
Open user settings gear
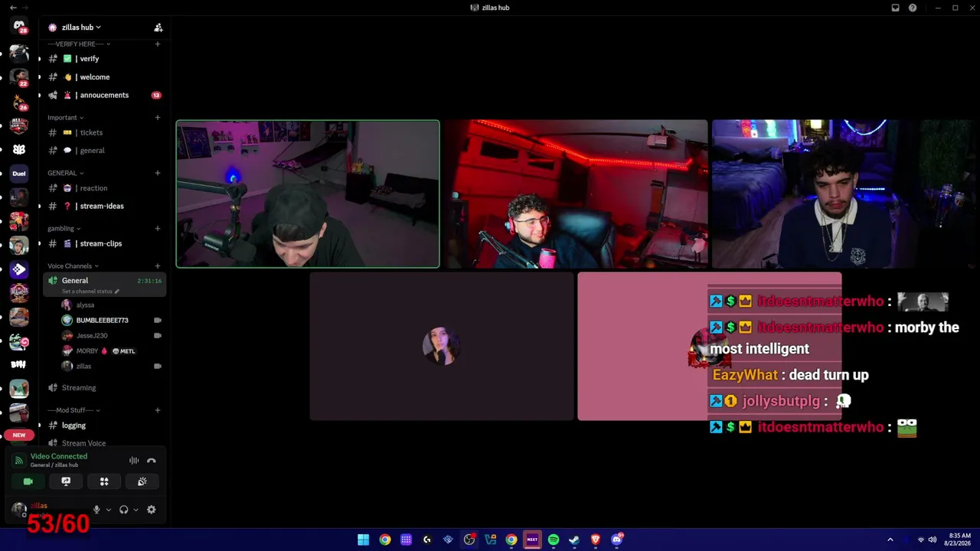click(x=152, y=510)
